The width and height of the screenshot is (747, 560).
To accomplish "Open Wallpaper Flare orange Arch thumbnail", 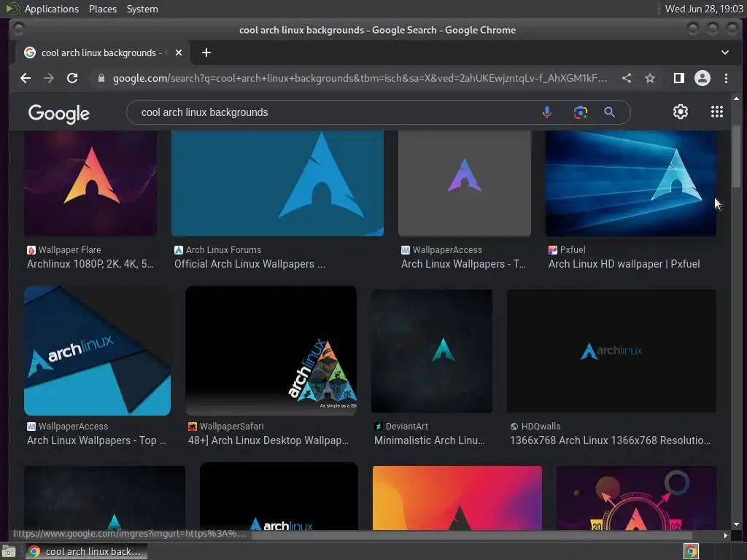I will tap(90, 184).
